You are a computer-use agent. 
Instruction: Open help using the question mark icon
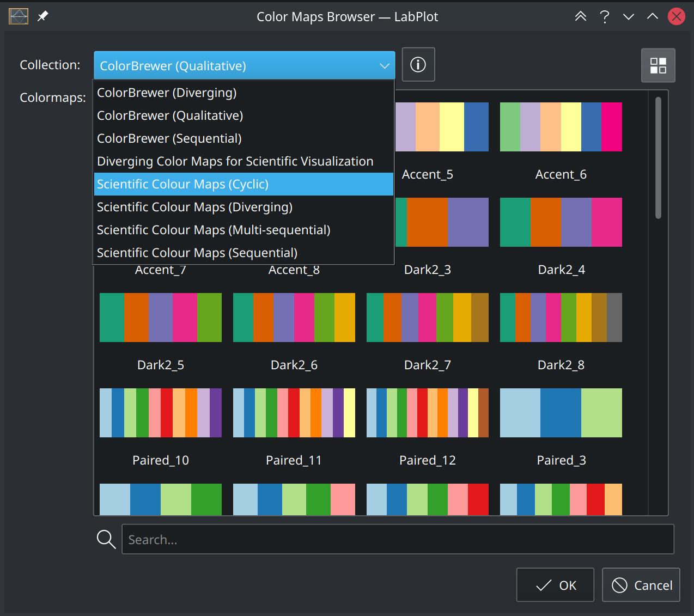605,16
